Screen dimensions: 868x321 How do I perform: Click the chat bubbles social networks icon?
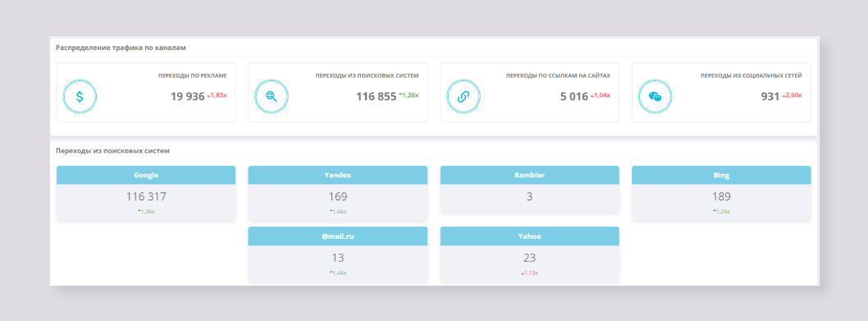pos(655,97)
